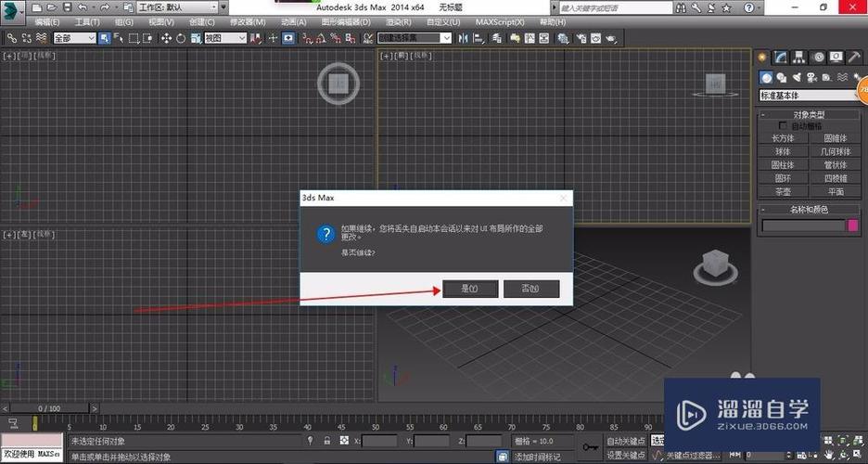
Task: Select the Select and Move tool
Action: (166, 38)
